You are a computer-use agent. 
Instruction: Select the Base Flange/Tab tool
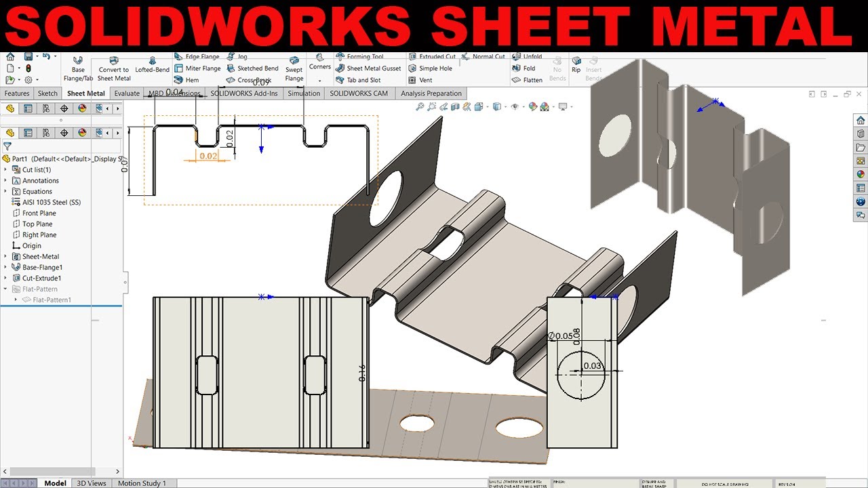(x=78, y=68)
